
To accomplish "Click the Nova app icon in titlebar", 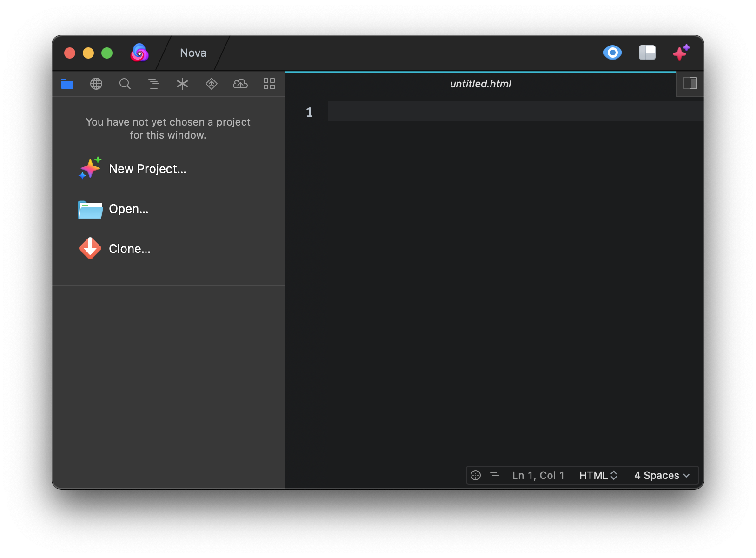I will pyautogui.click(x=139, y=53).
